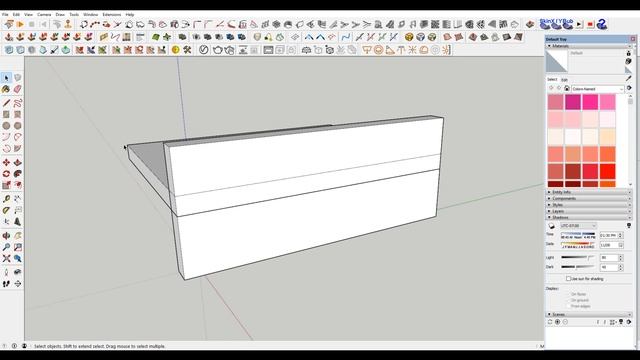The image size is (640, 360).
Task: Collapse the Materials panel
Action: pyautogui.click(x=589, y=46)
